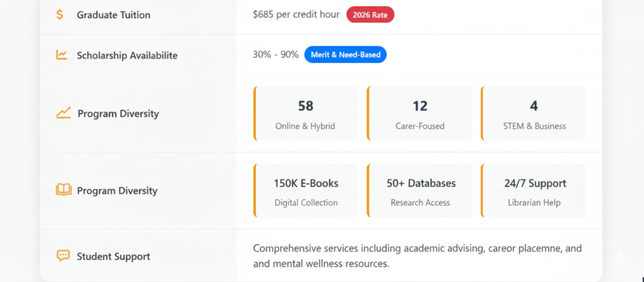
Task: Select the 24/7 Support Librarian Help card
Action: pyautogui.click(x=534, y=191)
